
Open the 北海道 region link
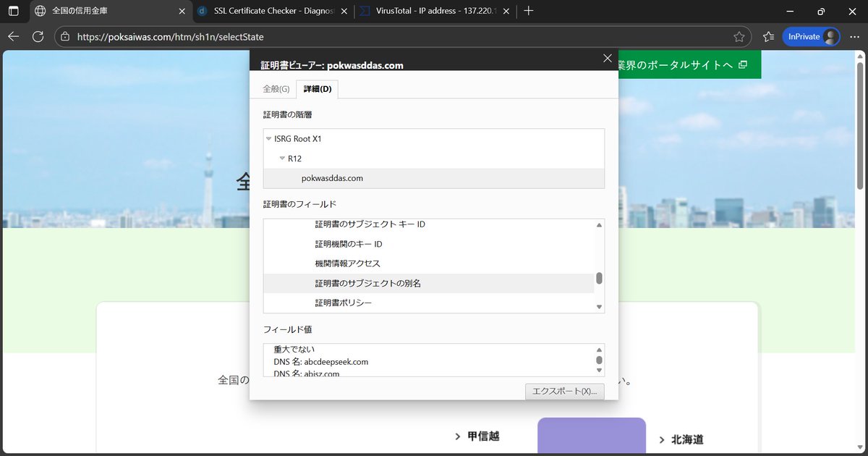click(x=681, y=439)
